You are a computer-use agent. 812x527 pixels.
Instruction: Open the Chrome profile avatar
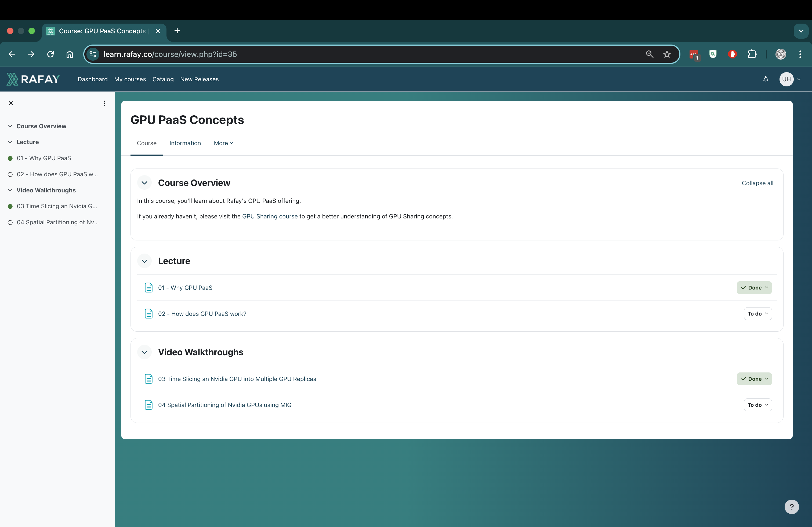[781, 54]
